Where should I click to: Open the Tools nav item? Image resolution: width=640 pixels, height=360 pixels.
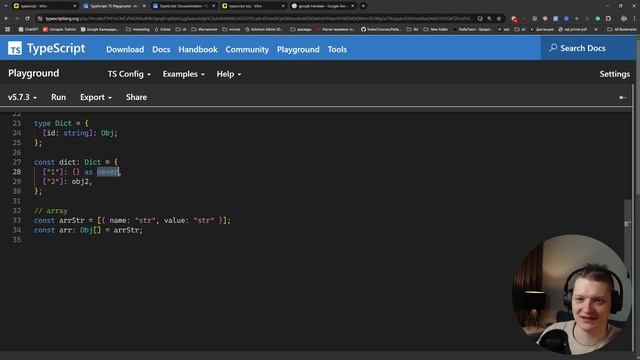point(337,49)
